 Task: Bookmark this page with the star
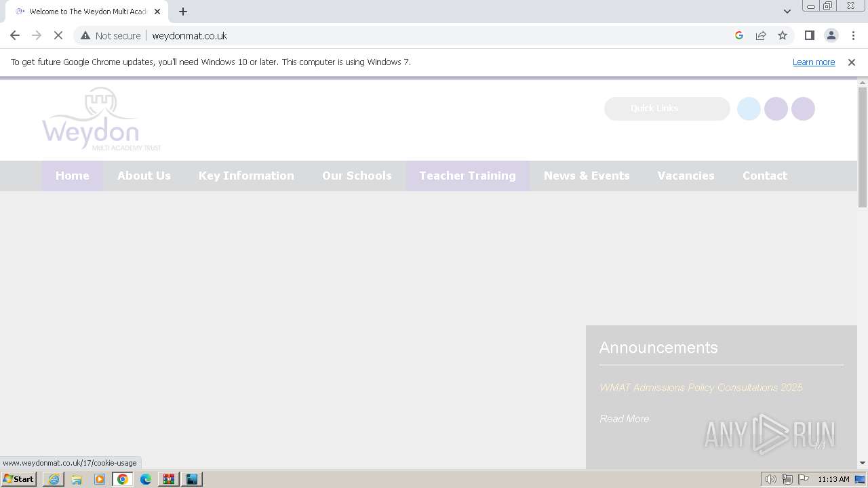pyautogui.click(x=783, y=36)
